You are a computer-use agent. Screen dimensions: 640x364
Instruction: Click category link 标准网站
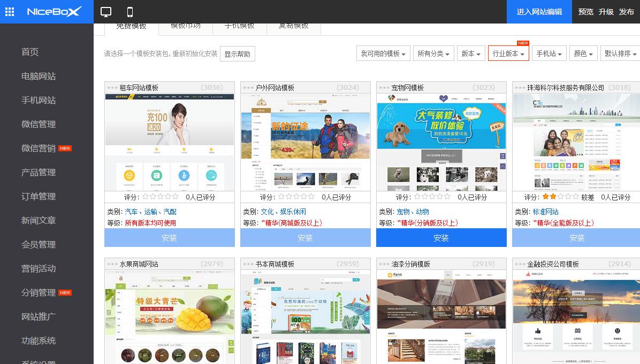(x=546, y=212)
